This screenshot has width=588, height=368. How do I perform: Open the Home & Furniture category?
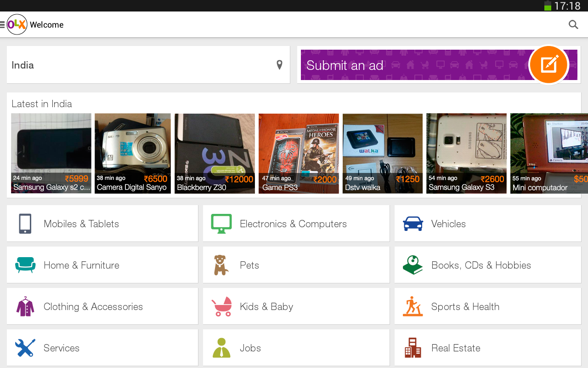pyautogui.click(x=102, y=265)
